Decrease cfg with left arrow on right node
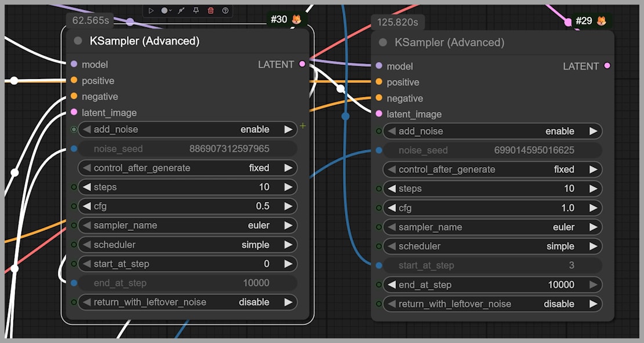Viewport: 644px width, 343px height. 392,208
